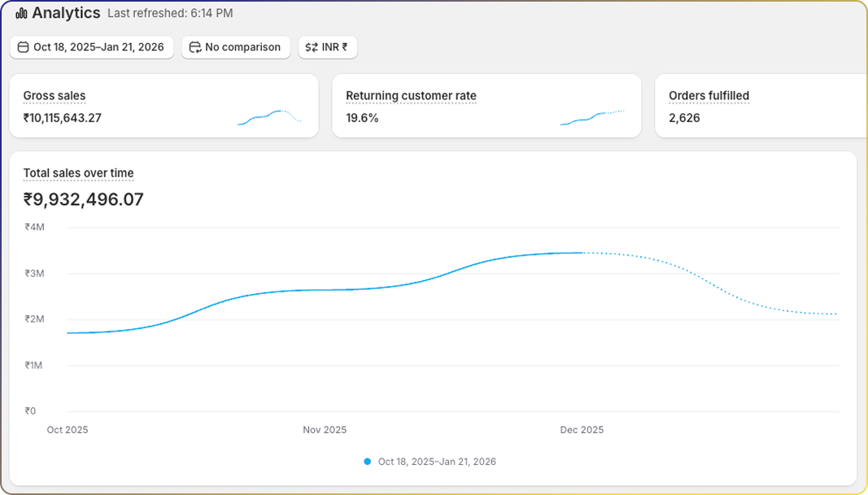
Task: Open the Orders fulfilled report
Action: (x=709, y=96)
